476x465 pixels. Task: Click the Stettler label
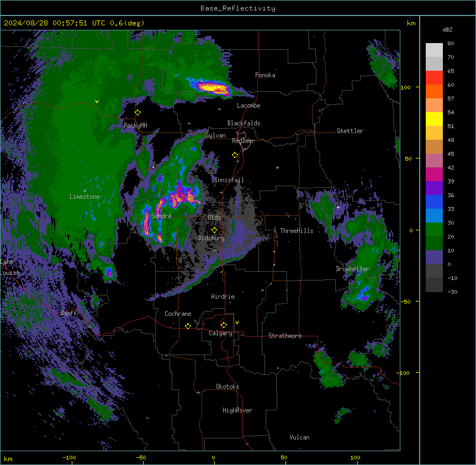click(350, 131)
